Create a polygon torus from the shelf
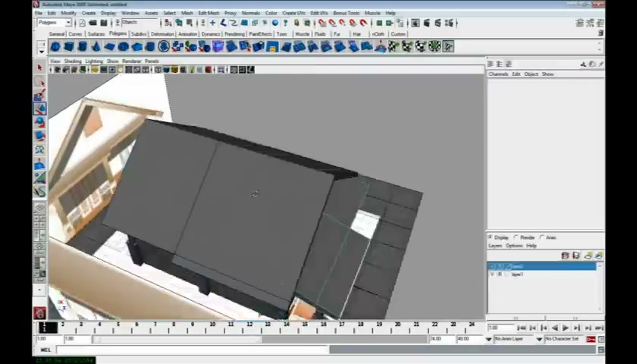This screenshot has height=364, width=637. coord(123,47)
